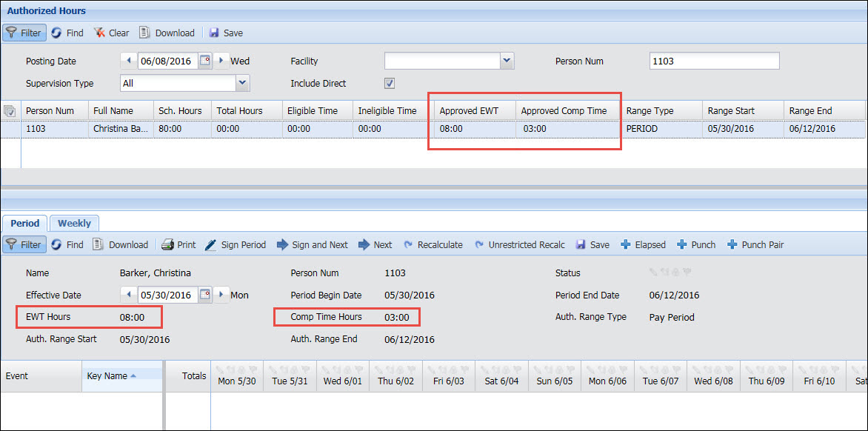
Task: Click Print in the Period toolbar
Action: point(178,244)
